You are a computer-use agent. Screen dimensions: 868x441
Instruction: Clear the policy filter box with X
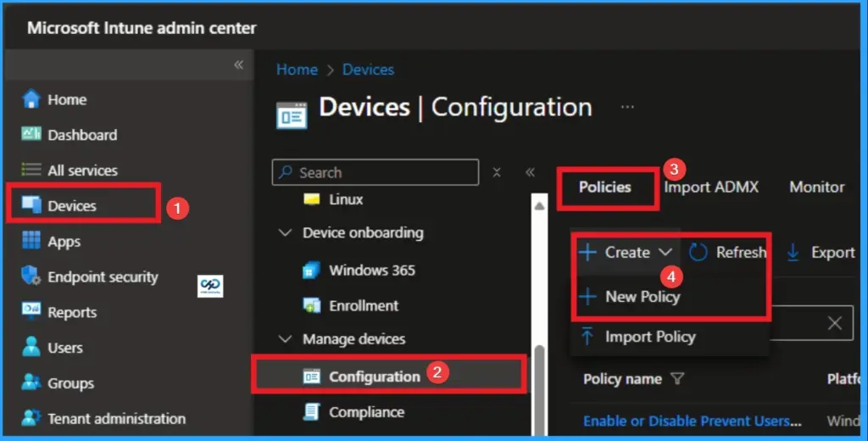point(835,323)
